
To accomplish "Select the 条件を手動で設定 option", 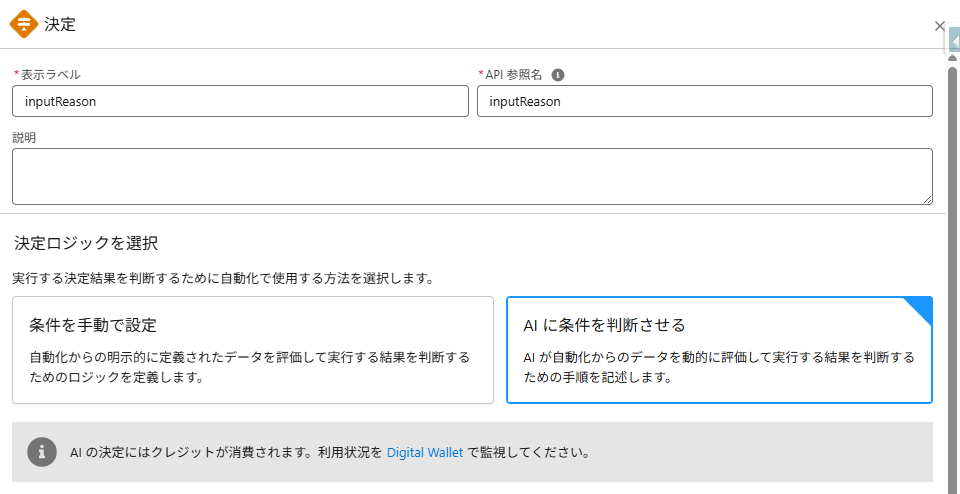I will click(253, 350).
